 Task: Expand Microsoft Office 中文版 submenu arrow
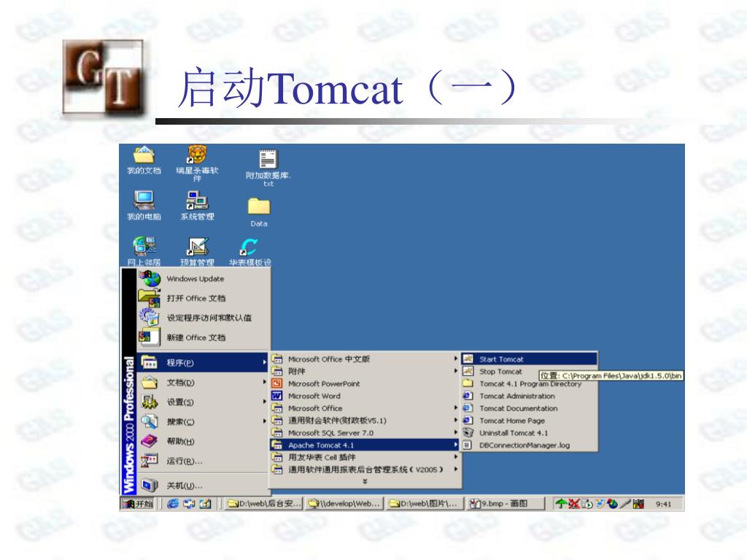[x=456, y=359]
